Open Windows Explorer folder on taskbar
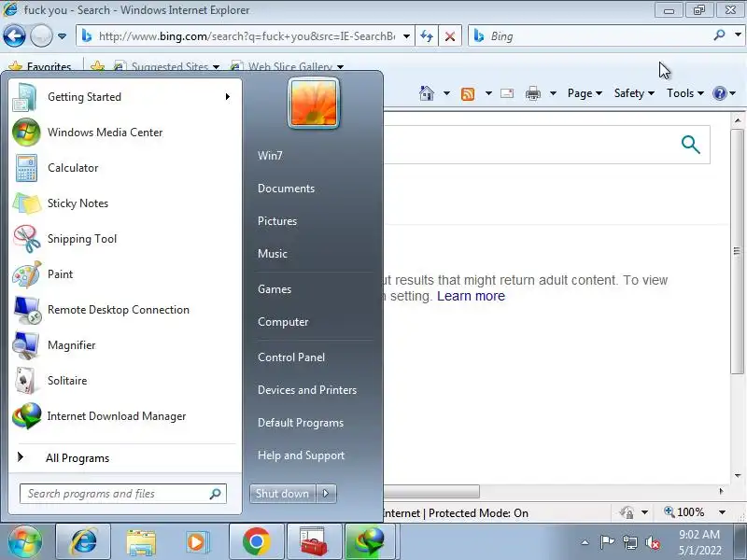The image size is (747, 560). [141, 542]
